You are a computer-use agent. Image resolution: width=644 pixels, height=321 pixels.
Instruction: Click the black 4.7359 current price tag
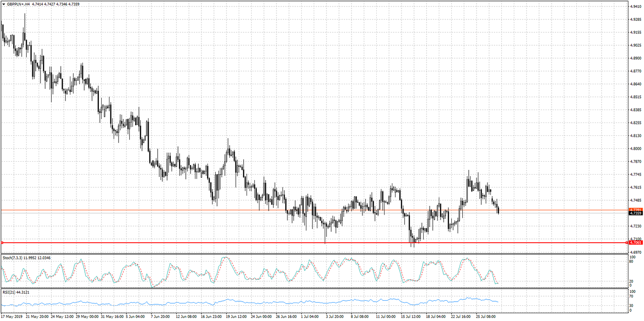(x=635, y=213)
